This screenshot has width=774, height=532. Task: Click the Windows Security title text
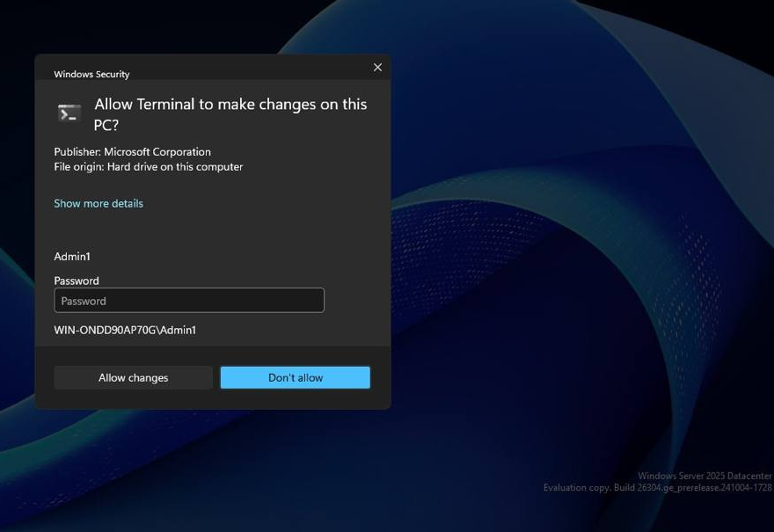pyautogui.click(x=91, y=74)
